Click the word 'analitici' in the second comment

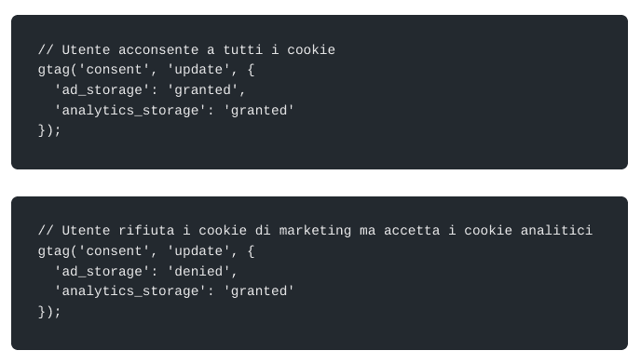(556, 231)
